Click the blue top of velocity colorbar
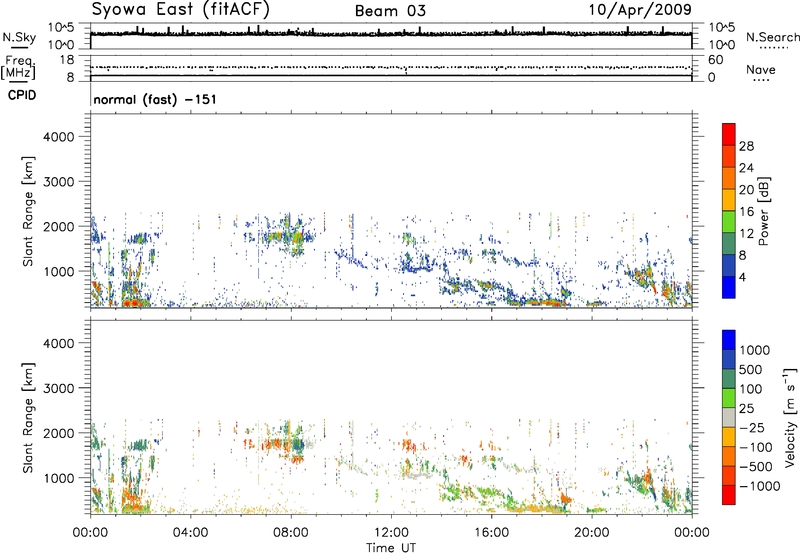 click(x=729, y=340)
